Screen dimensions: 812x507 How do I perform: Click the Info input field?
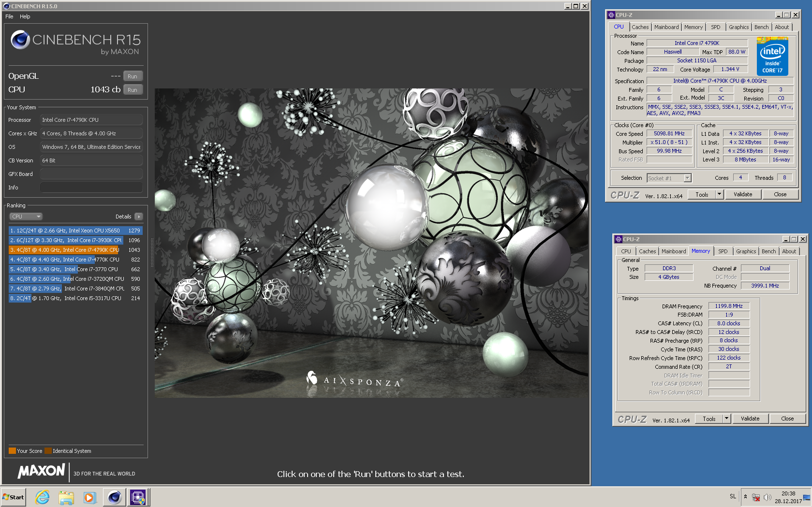91,188
